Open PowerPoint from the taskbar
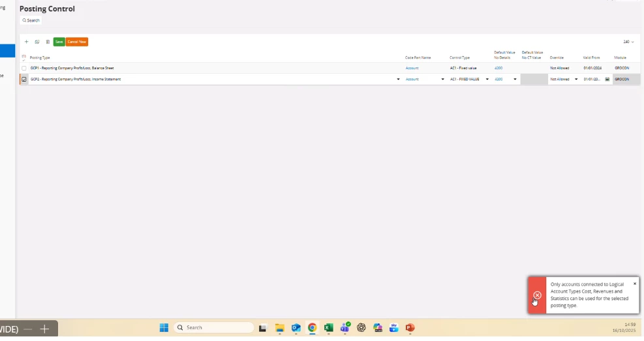Image resolution: width=644 pixels, height=341 pixels. click(410, 328)
